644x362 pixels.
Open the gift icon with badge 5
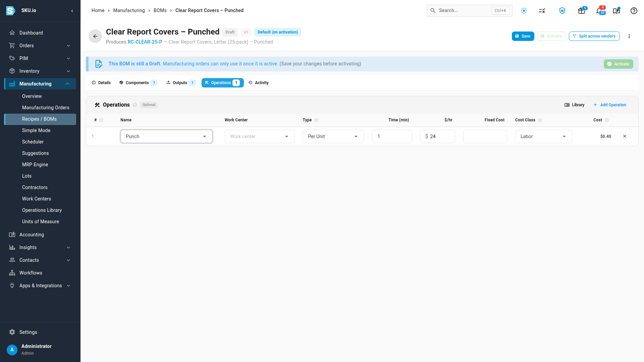coord(582,11)
